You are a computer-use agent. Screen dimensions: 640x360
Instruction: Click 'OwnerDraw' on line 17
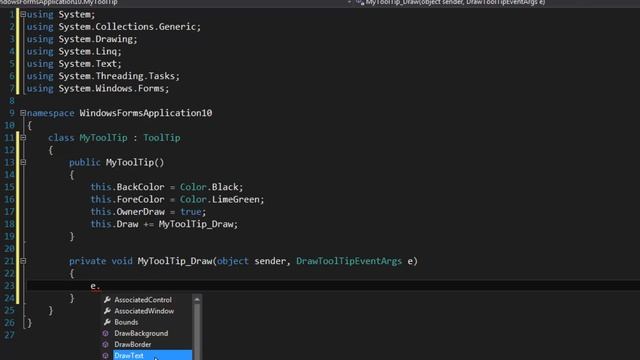pos(140,212)
